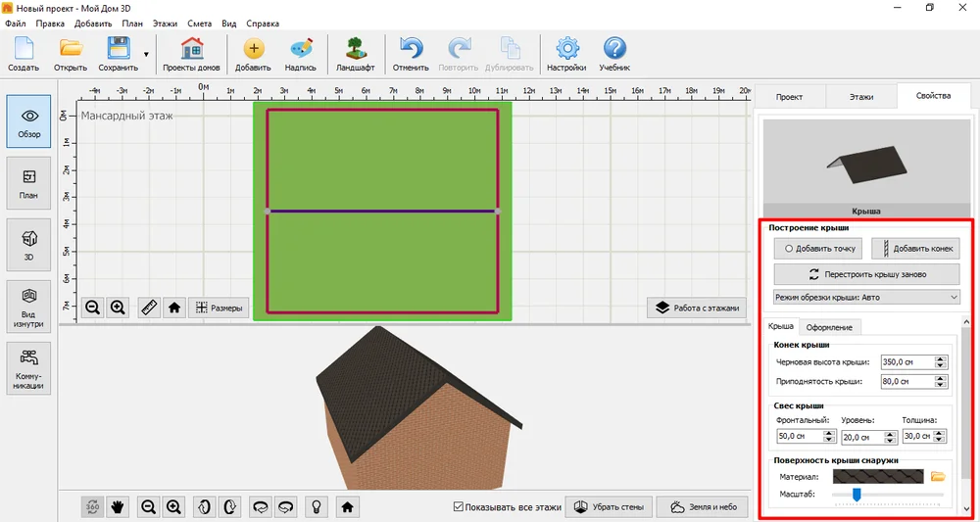Tilt 3D camera with first rotate icon
Viewport: 980px width, 522px height.
coord(205,506)
